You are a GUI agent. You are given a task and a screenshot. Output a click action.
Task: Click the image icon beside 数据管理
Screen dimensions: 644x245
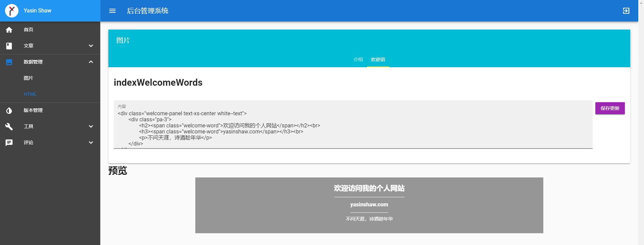[x=9, y=62]
